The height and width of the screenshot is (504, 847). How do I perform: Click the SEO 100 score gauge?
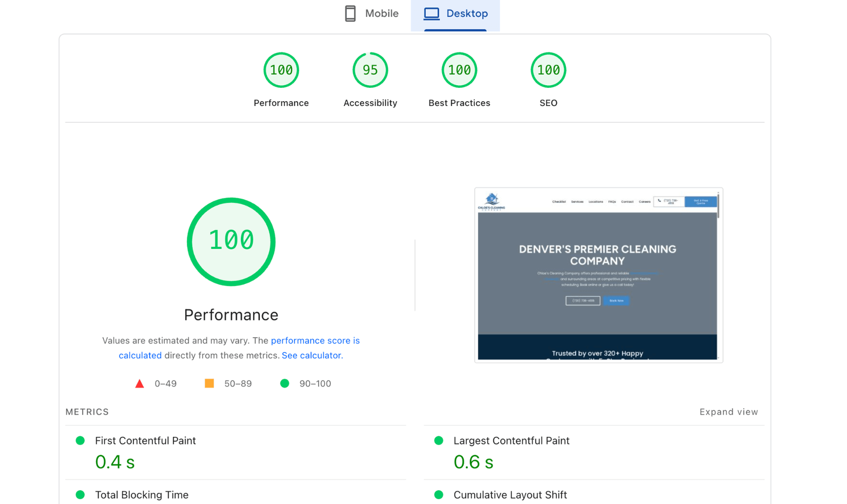[x=548, y=70]
